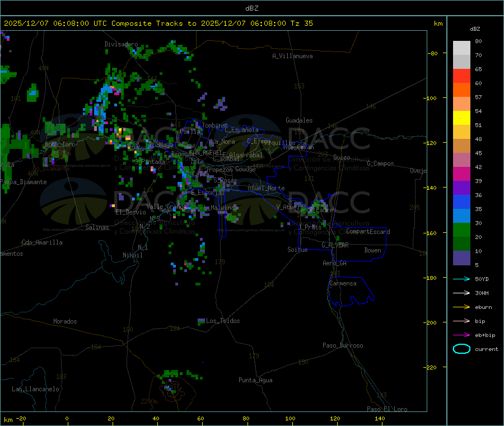Click the 'Atuel_Norte' map label
The image size is (504, 426).
pyautogui.click(x=266, y=188)
